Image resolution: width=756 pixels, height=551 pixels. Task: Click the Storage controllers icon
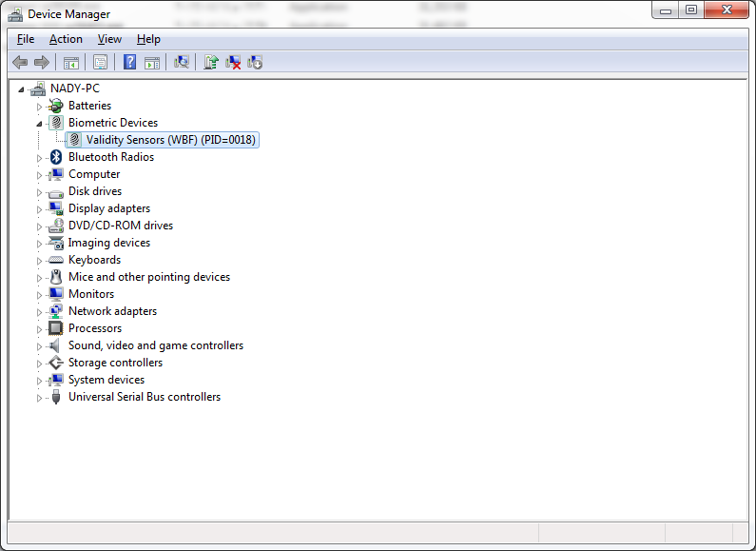[56, 363]
